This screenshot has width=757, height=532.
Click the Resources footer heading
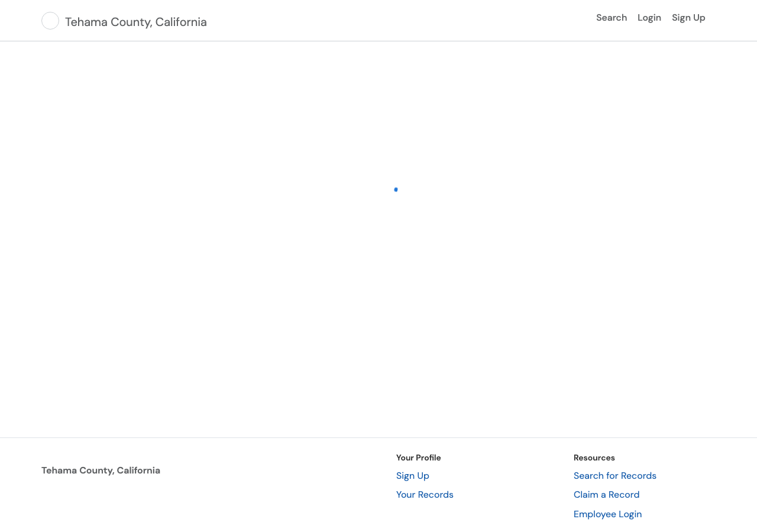coord(594,458)
